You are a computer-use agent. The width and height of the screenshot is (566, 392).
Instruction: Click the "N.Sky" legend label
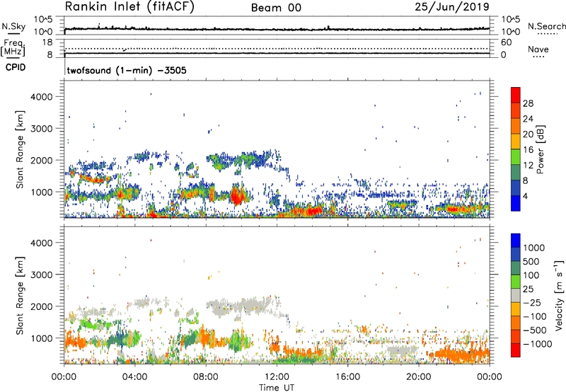coord(13,26)
